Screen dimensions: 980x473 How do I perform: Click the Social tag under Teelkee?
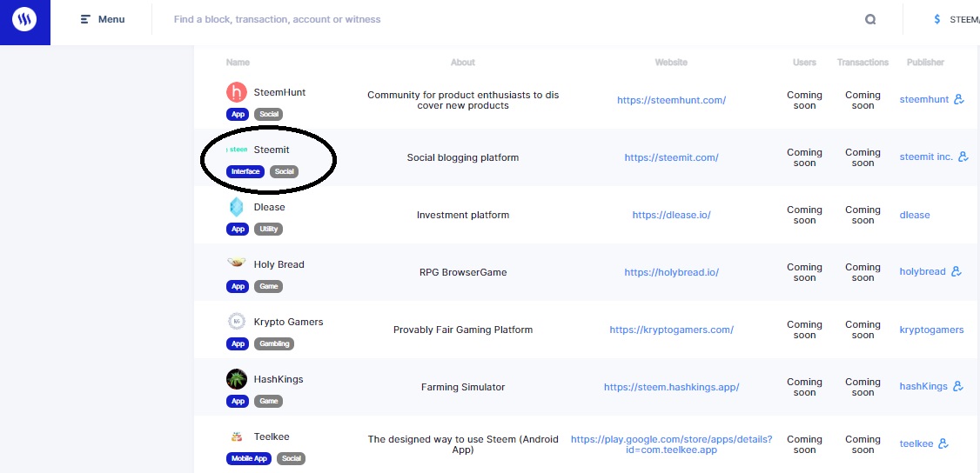point(292,458)
